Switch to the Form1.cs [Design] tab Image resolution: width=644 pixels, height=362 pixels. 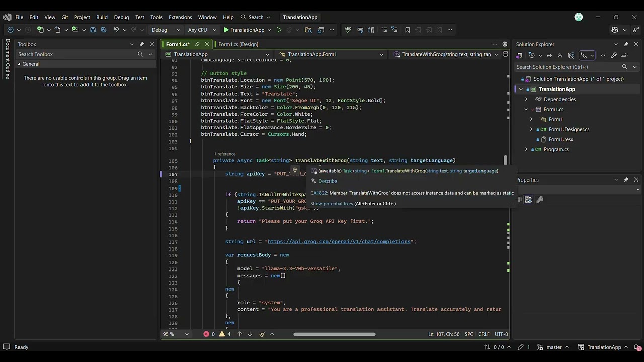pos(238,44)
